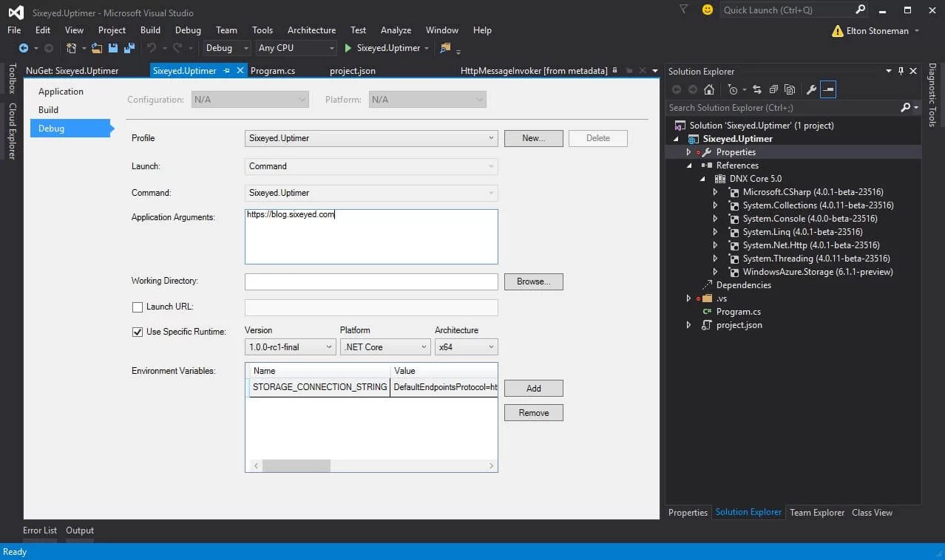Screen dimensions: 945x560
Task: Enable the Launch URL checkbox
Action: 137,307
